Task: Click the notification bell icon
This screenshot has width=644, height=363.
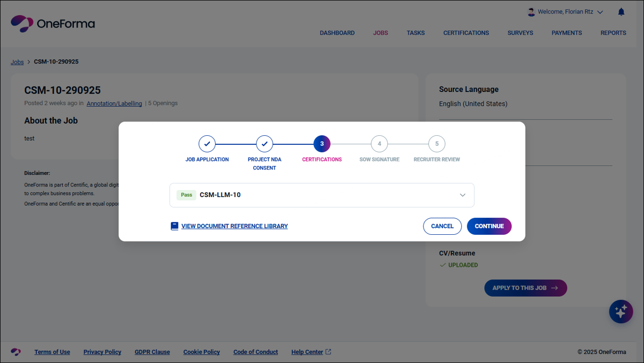Action: 621,12
